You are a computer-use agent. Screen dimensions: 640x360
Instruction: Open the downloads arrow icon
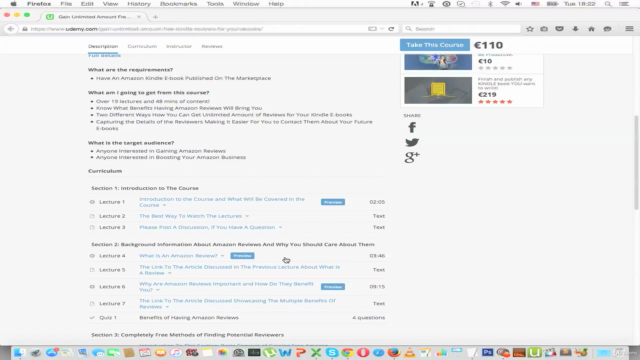coord(576,29)
